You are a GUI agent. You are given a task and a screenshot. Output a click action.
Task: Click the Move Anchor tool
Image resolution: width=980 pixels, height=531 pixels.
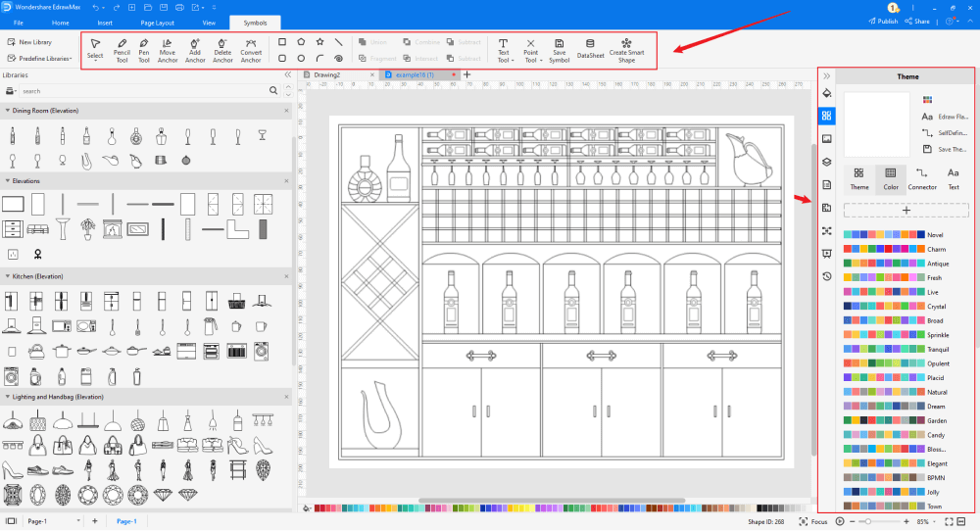168,50
